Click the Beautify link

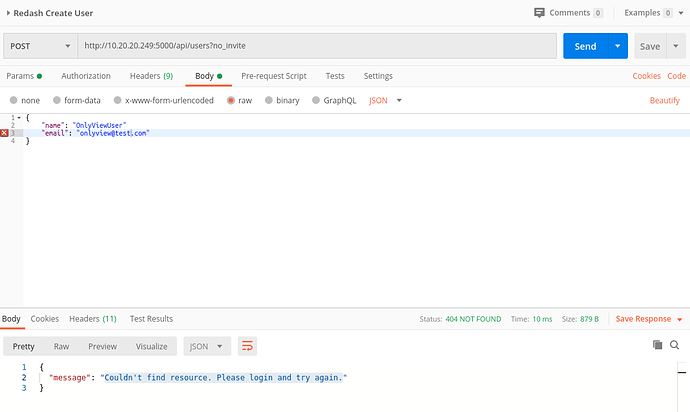point(664,100)
